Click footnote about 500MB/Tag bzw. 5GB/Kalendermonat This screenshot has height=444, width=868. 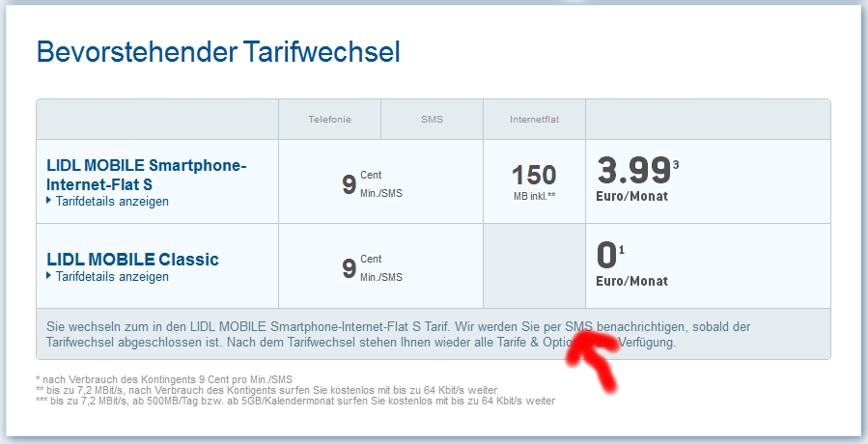click(x=295, y=401)
